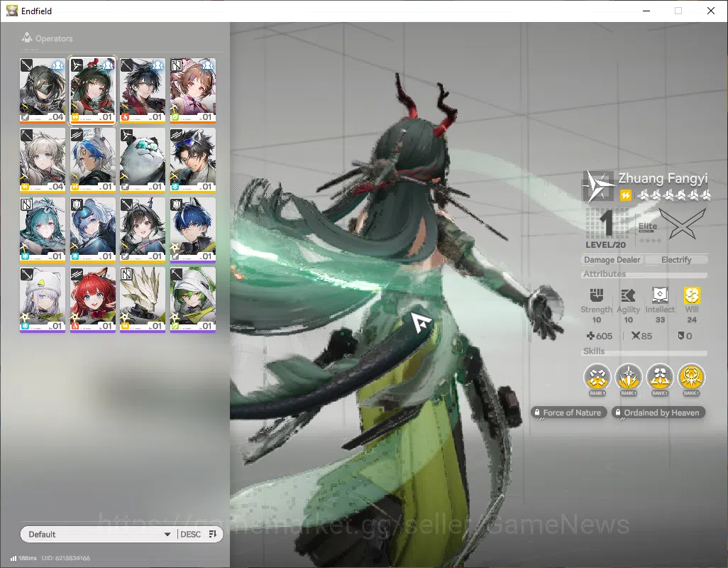Click the Strength fist icon
This screenshot has width=728, height=568.
pyautogui.click(x=597, y=295)
